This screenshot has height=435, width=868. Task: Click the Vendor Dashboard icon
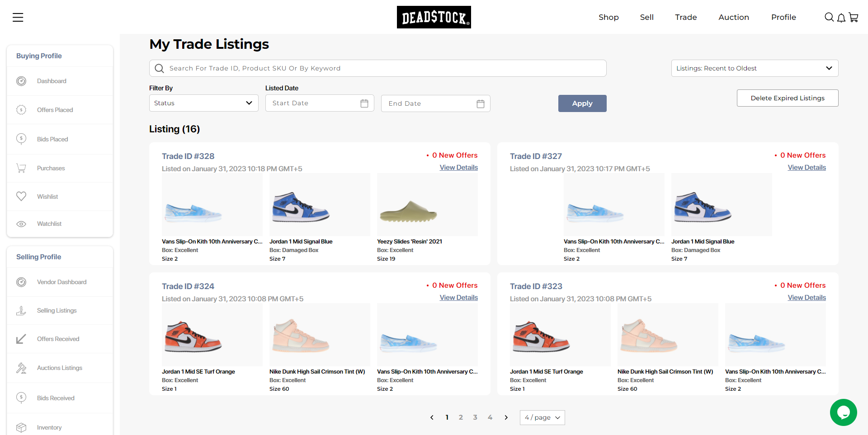[x=21, y=282]
